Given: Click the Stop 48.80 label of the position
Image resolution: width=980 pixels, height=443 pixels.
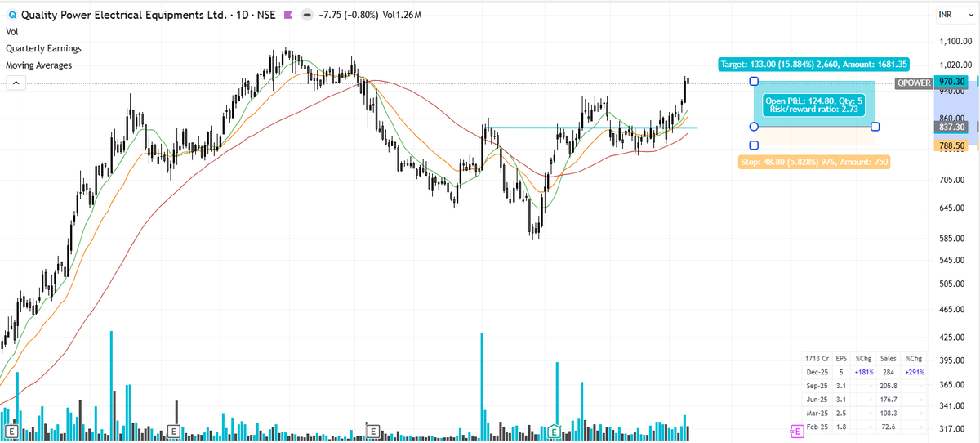Looking at the screenshot, I should click(x=813, y=162).
